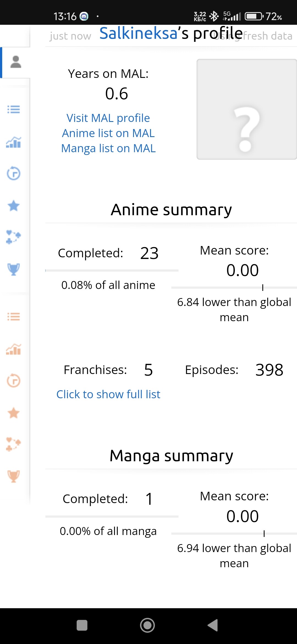The height and width of the screenshot is (644, 297).
Task: Open the blue anime list icon
Action: (x=13, y=110)
